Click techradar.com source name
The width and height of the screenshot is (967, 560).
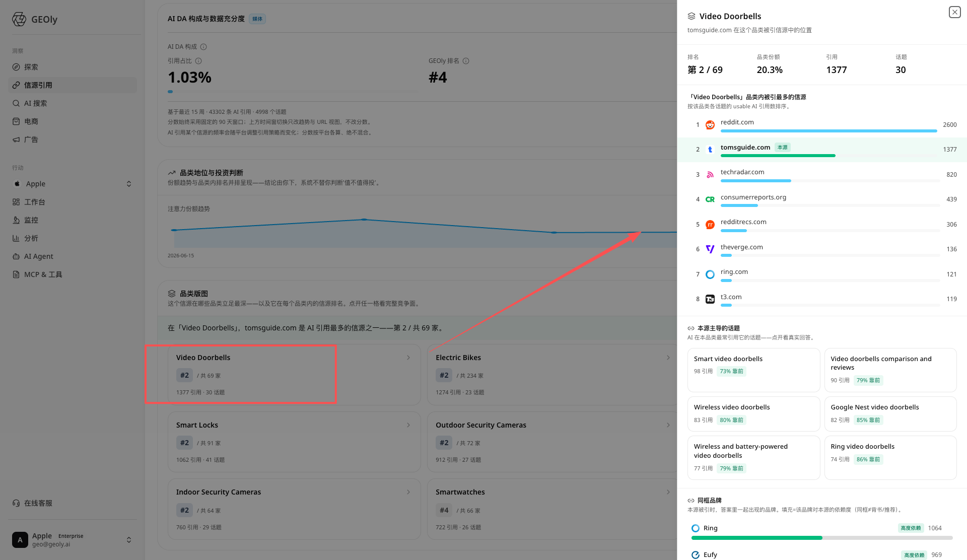742,172
